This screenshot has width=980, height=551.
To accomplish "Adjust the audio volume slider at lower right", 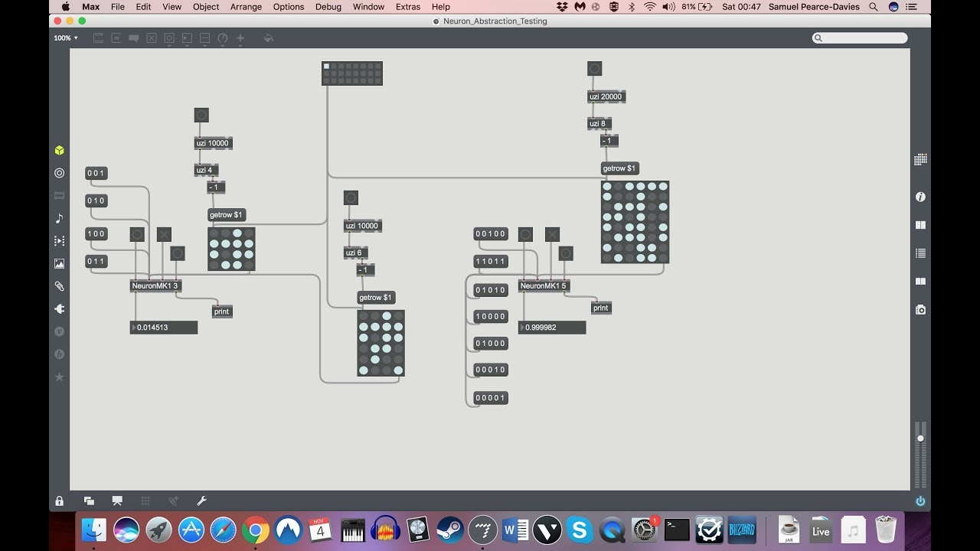I will pyautogui.click(x=920, y=453).
